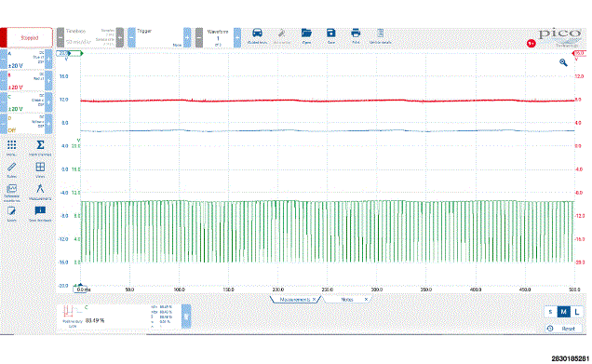Select the Measurements tab
592x364 pixels.
coord(295,300)
